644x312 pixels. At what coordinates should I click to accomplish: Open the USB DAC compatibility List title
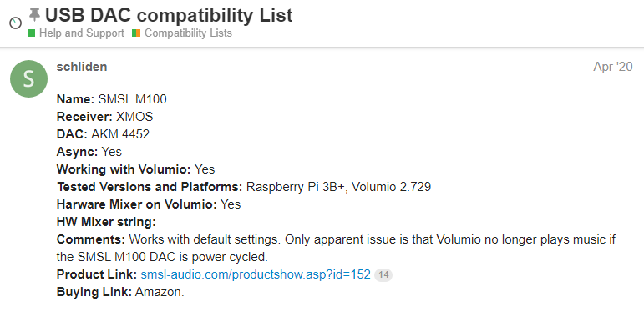tap(169, 15)
